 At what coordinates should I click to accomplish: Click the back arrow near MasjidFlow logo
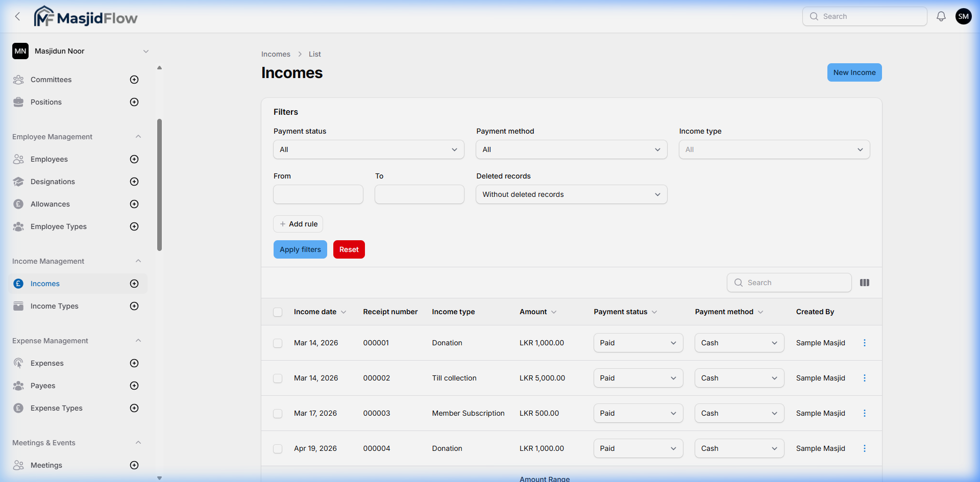click(x=18, y=16)
